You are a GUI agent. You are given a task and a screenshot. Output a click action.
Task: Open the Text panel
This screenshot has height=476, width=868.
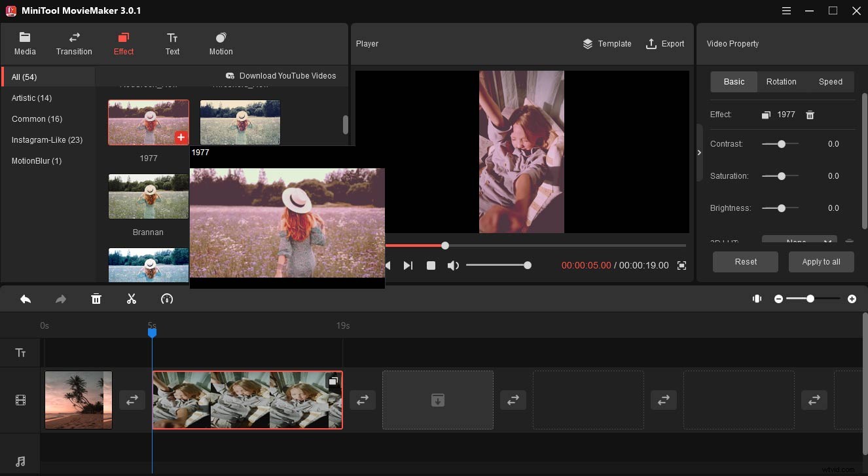coord(172,43)
